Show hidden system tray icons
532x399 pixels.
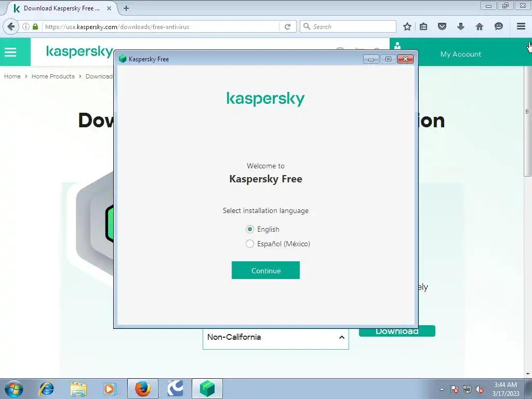point(442,389)
